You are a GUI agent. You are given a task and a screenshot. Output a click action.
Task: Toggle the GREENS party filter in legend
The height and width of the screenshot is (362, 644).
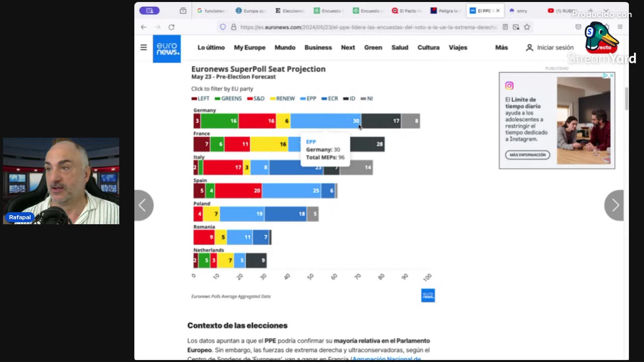(228, 99)
